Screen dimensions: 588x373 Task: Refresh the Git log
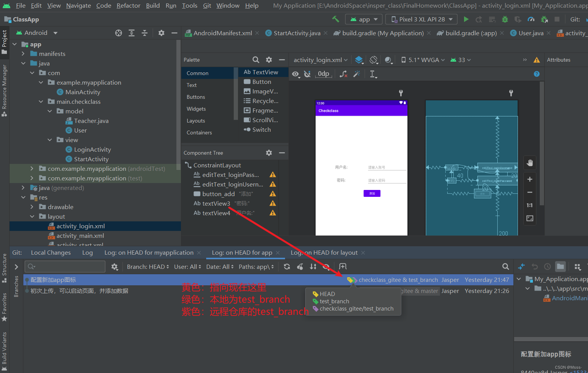[x=287, y=267]
